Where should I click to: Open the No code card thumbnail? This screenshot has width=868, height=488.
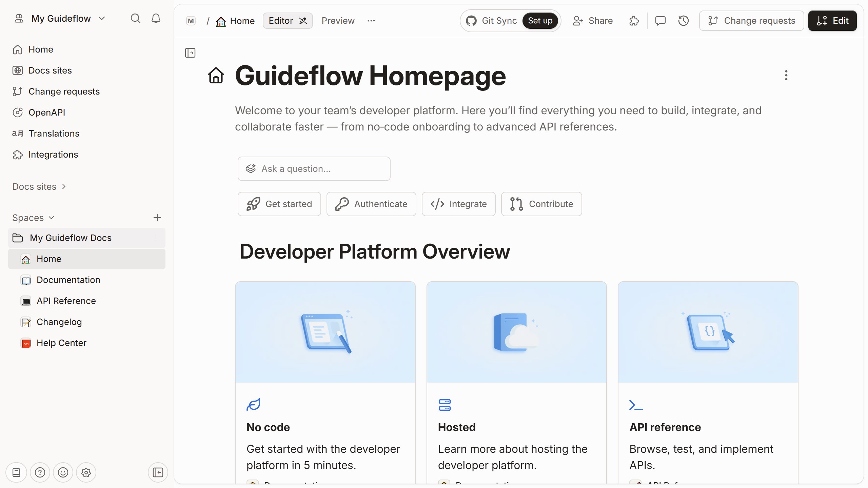pyautogui.click(x=325, y=332)
